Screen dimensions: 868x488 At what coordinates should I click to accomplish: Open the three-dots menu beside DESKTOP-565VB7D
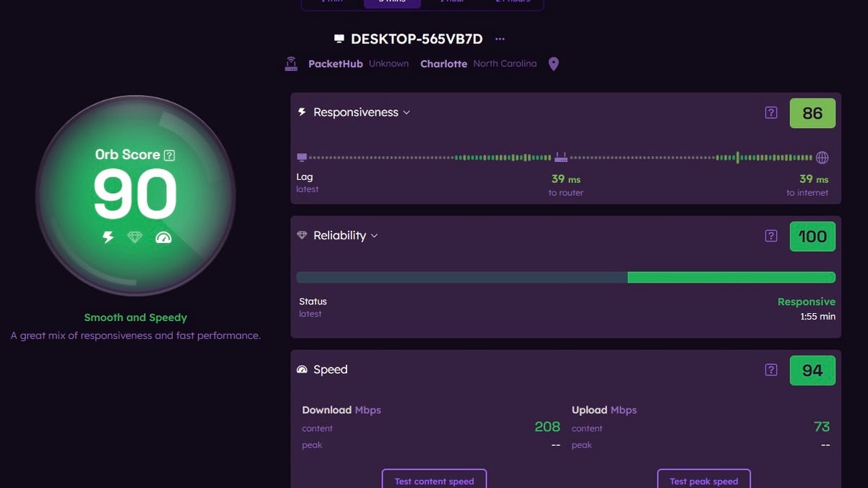click(x=500, y=39)
